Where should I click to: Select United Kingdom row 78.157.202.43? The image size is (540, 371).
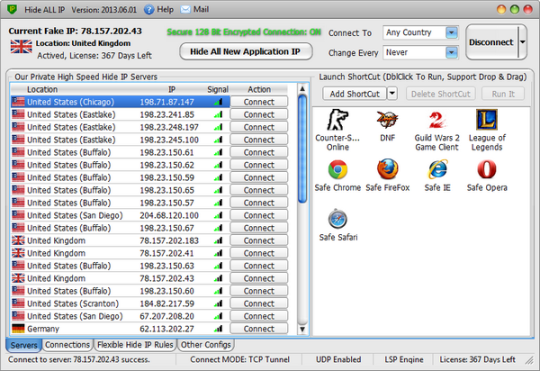pos(120,278)
